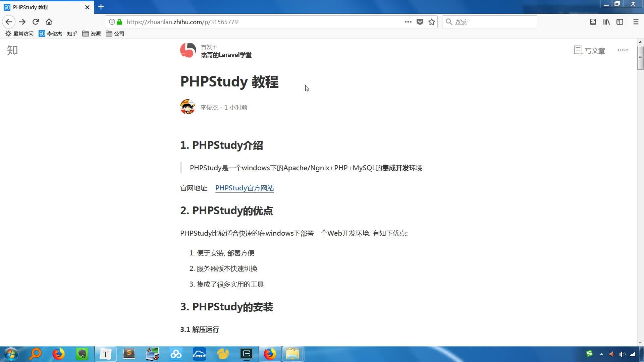644x362 pixels.
Task: Open Sublime Text from taskbar
Action: [x=129, y=354]
